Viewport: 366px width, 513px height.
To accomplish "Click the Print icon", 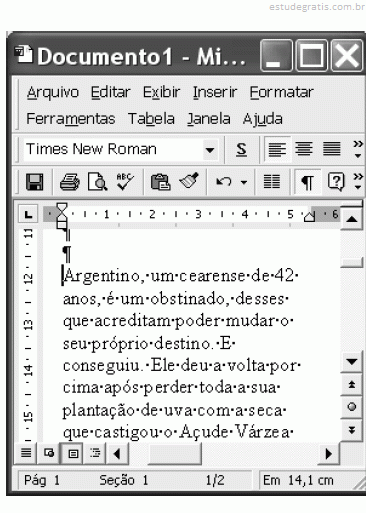I will [69, 182].
